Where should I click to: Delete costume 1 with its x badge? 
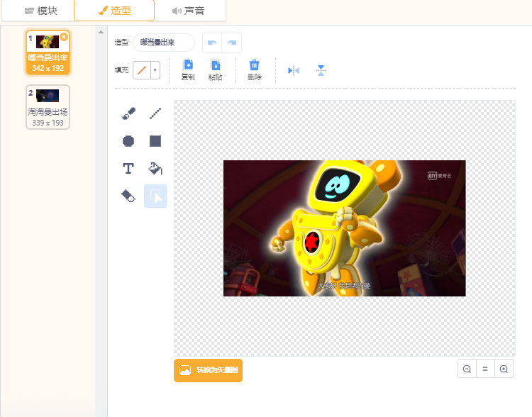[x=64, y=37]
